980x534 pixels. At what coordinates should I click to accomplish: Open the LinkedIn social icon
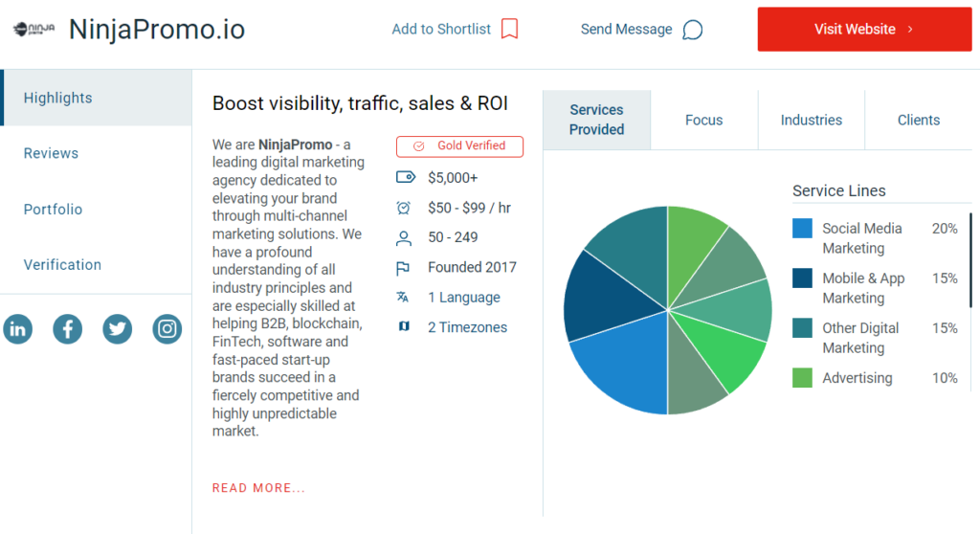tap(17, 329)
